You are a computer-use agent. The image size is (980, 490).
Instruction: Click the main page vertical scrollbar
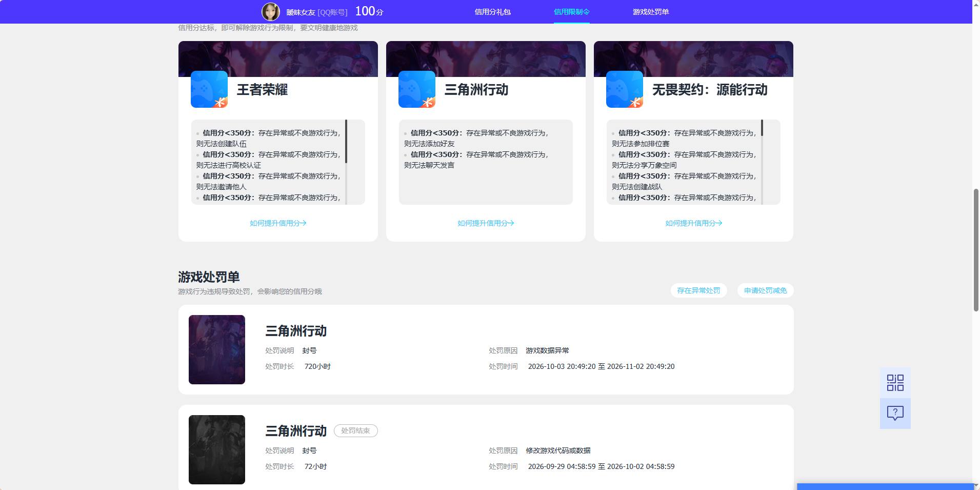tap(976, 250)
